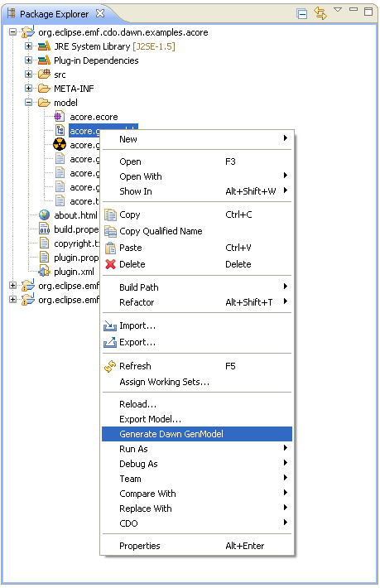Select the about.html file name

click(75, 215)
